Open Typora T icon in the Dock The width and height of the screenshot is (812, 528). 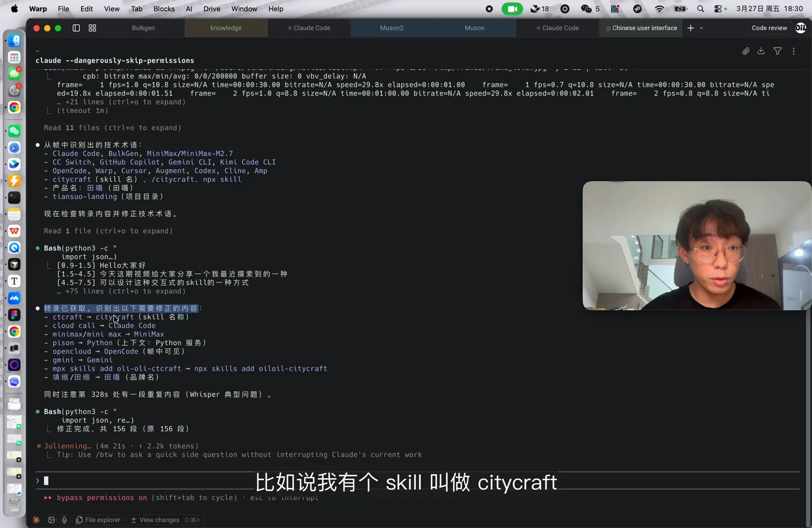pos(14,281)
